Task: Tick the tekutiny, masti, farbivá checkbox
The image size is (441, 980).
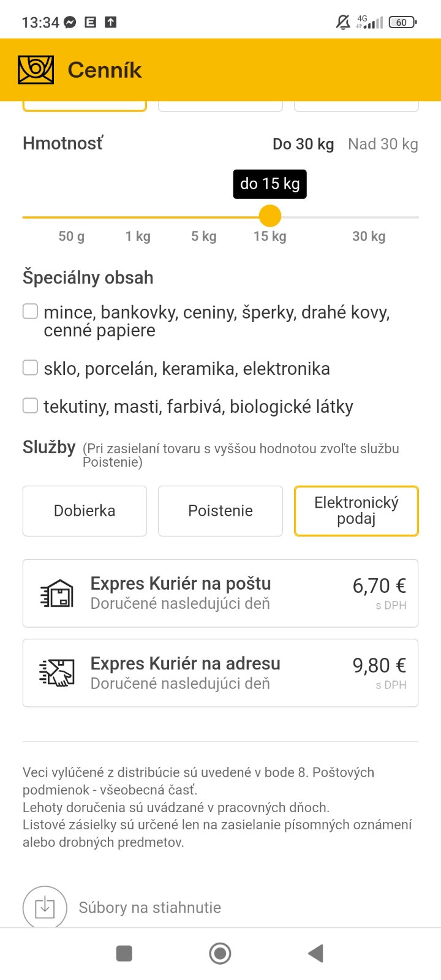Action: (x=31, y=405)
